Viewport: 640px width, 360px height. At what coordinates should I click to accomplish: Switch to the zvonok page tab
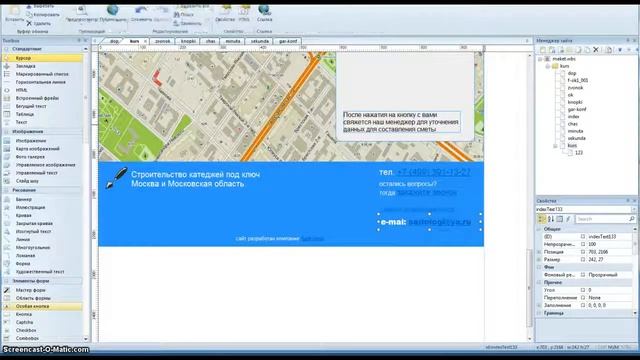point(162,41)
